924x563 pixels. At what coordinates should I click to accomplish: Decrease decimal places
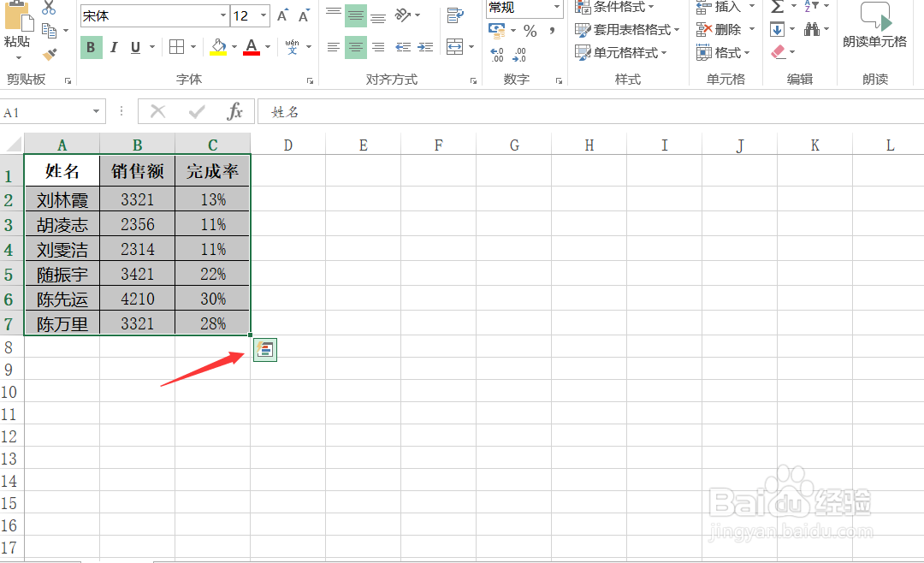[x=519, y=55]
